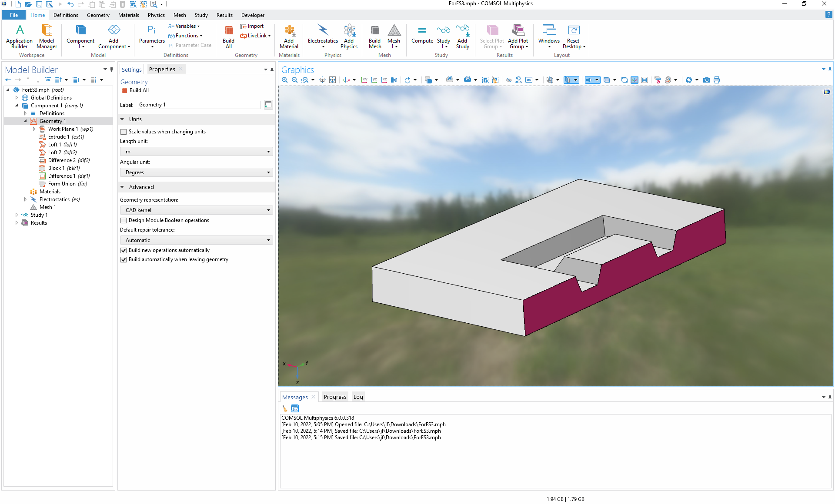Select Extrude 1 in model tree
The height and width of the screenshot is (504, 835).
59,137
